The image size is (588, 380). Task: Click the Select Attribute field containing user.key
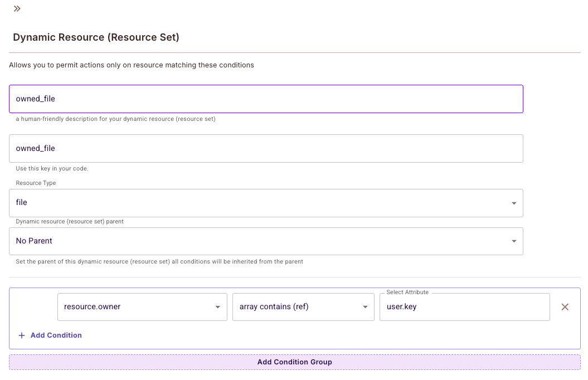pyautogui.click(x=464, y=307)
